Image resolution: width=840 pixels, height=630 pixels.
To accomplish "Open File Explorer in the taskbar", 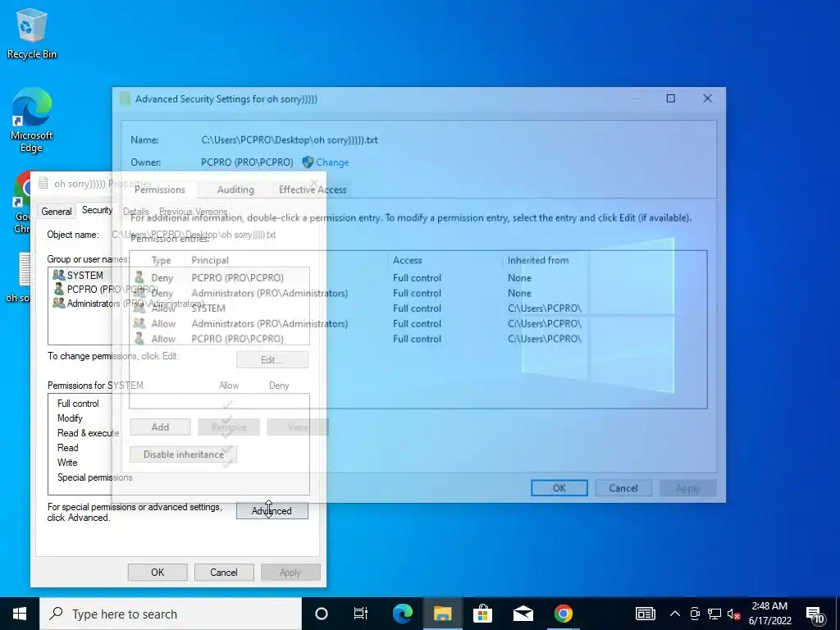I will point(442,614).
